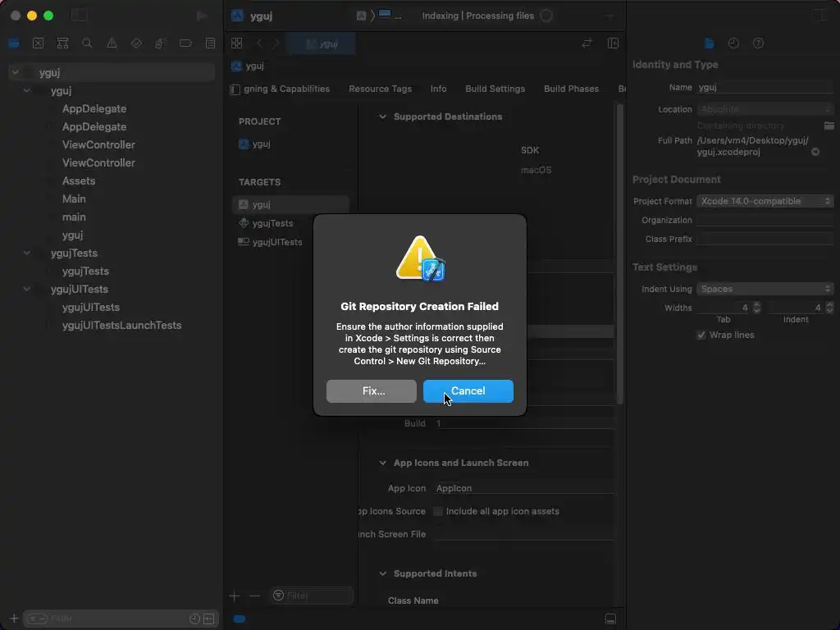Collapse the root yguj project in navigator
The image size is (840, 630).
[15, 72]
